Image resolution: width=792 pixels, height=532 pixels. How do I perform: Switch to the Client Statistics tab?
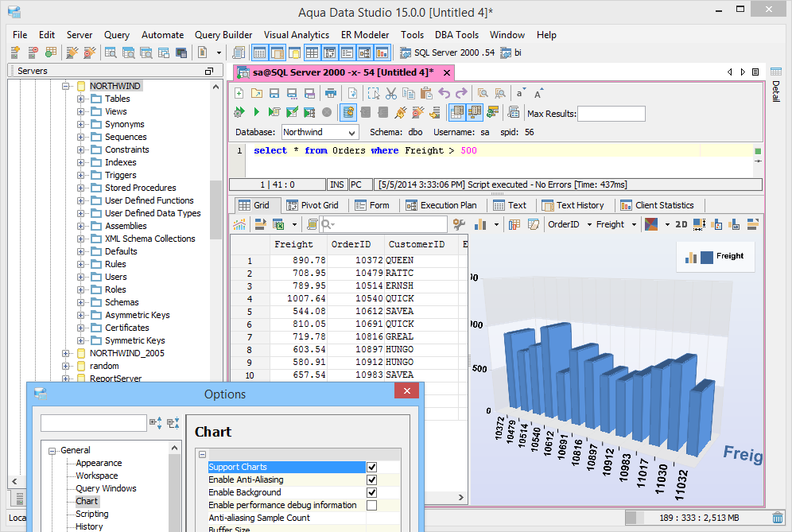[x=657, y=205]
